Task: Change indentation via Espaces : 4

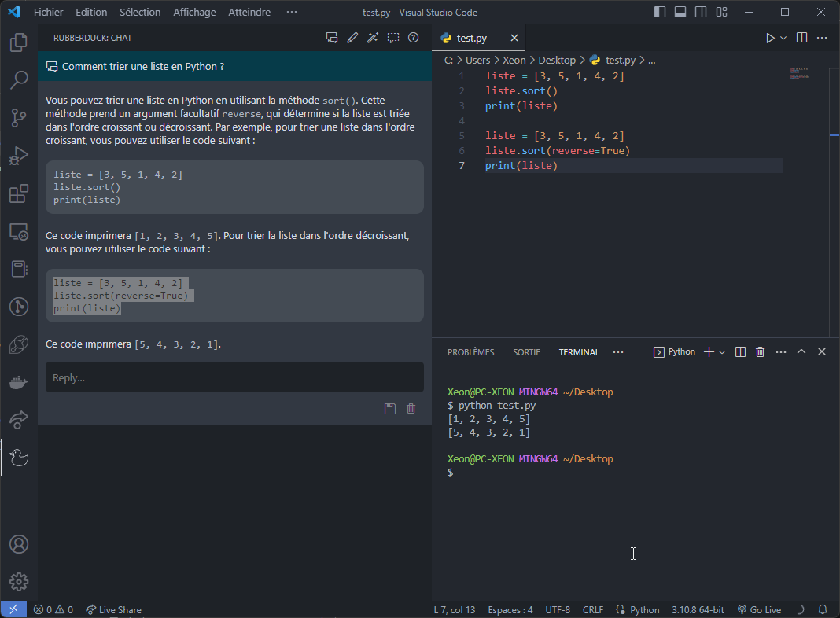Action: pos(510,609)
